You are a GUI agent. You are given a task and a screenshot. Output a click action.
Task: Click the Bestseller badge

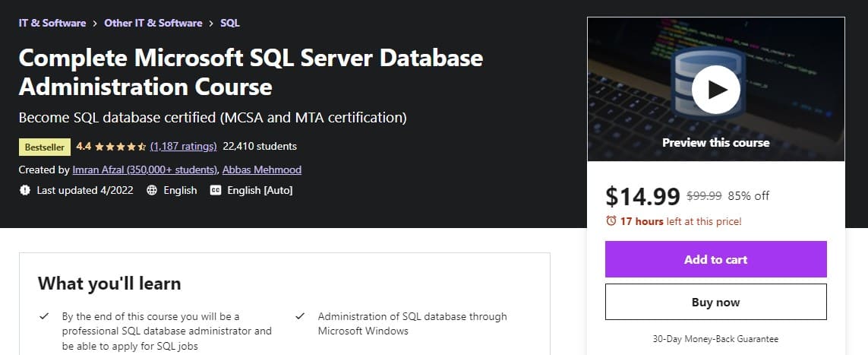click(45, 147)
